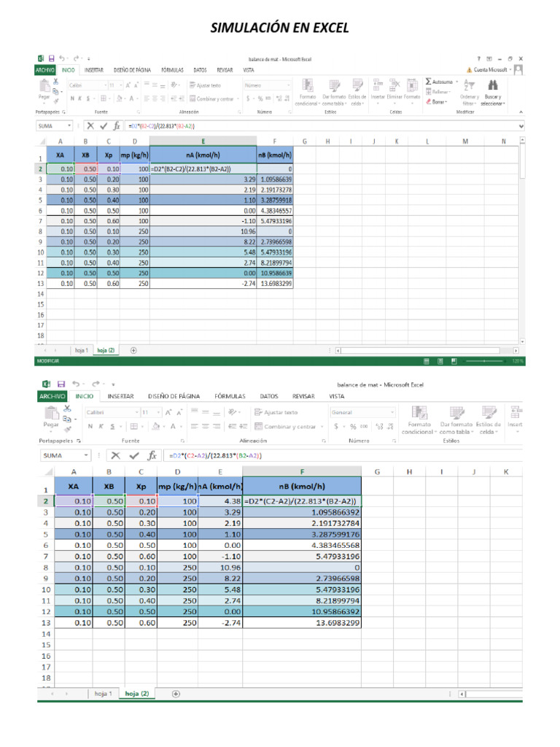Click font color A in lower window
The image size is (560, 747).
click(173, 426)
